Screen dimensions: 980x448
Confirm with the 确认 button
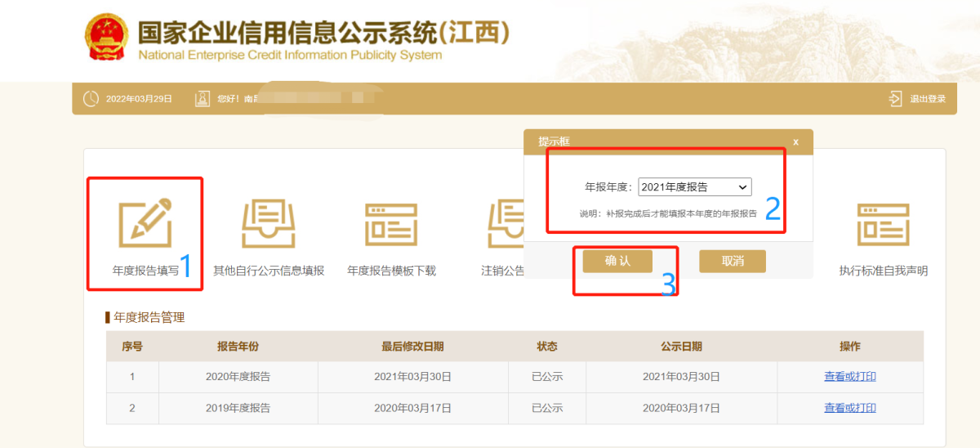click(617, 261)
